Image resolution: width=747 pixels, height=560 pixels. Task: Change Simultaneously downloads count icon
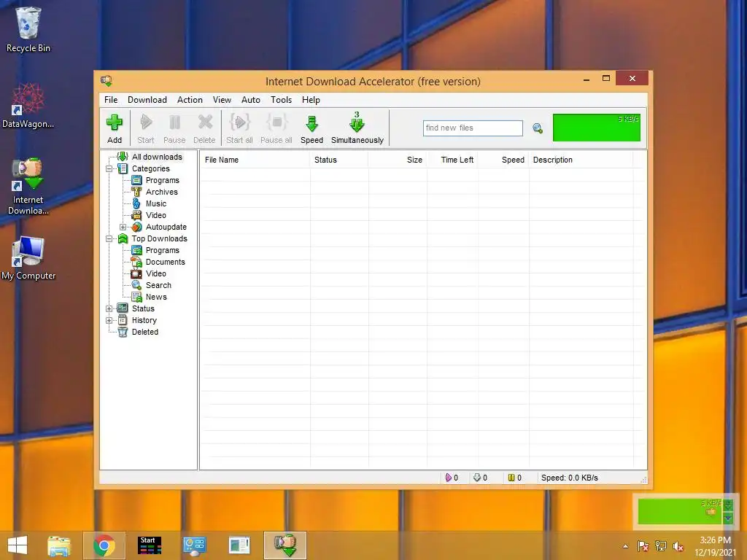coord(357,128)
